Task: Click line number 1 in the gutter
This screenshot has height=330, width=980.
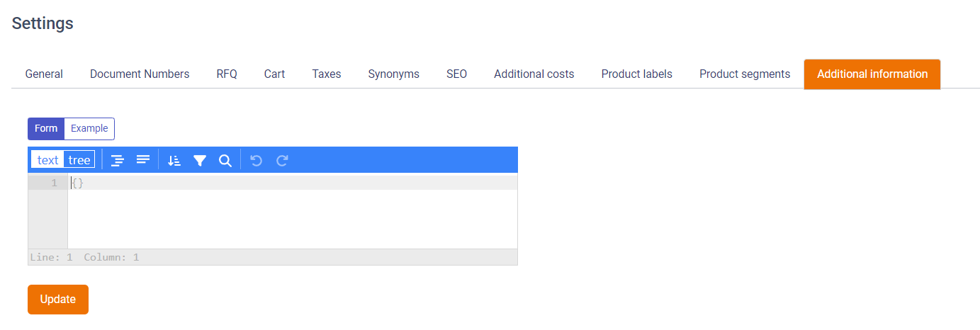Action: click(x=54, y=183)
